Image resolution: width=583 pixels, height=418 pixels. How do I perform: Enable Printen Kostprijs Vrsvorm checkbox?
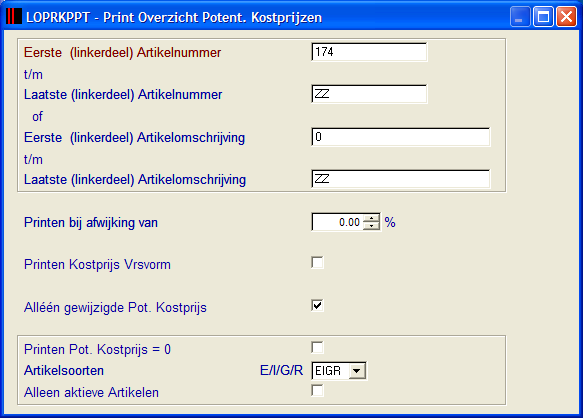pyautogui.click(x=318, y=263)
